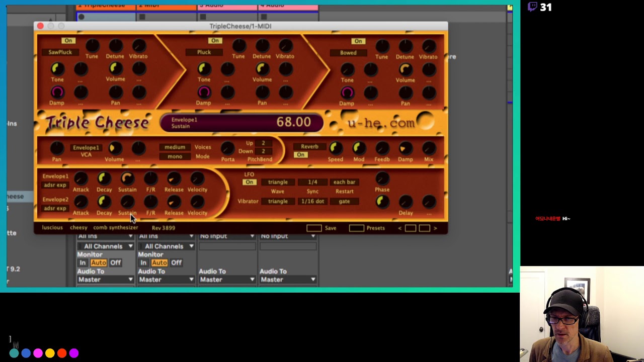Go to the previous preset arrow

click(x=400, y=228)
